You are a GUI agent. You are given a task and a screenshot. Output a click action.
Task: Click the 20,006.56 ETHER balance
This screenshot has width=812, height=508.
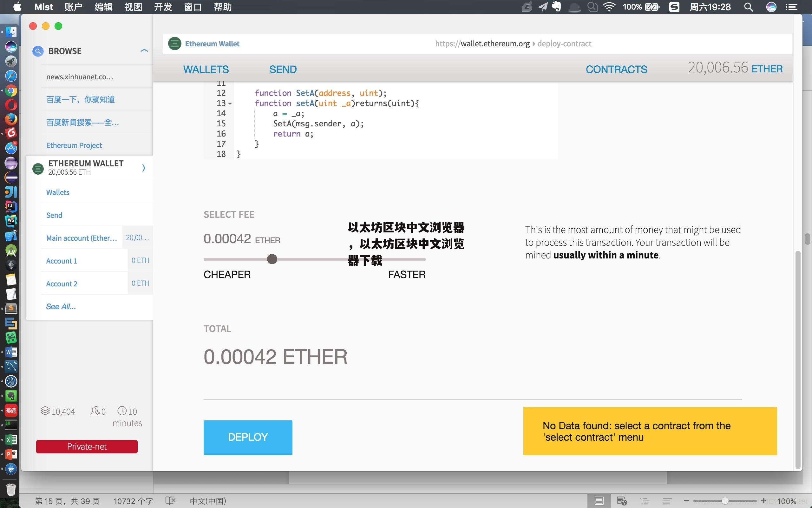pos(735,68)
